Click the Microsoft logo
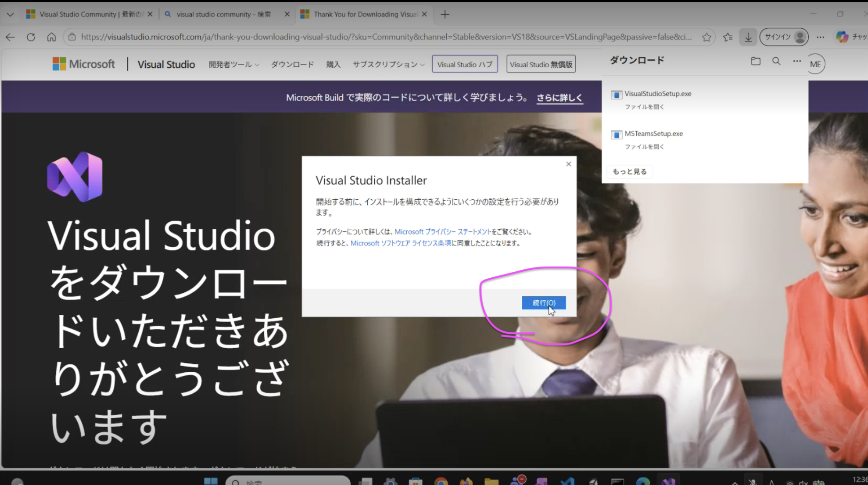 click(x=84, y=64)
